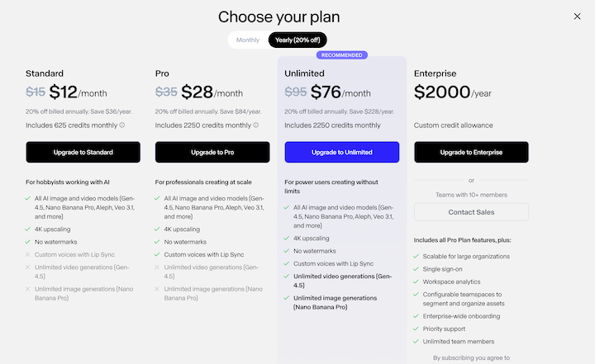Open Contact Sales for teams

pos(471,212)
